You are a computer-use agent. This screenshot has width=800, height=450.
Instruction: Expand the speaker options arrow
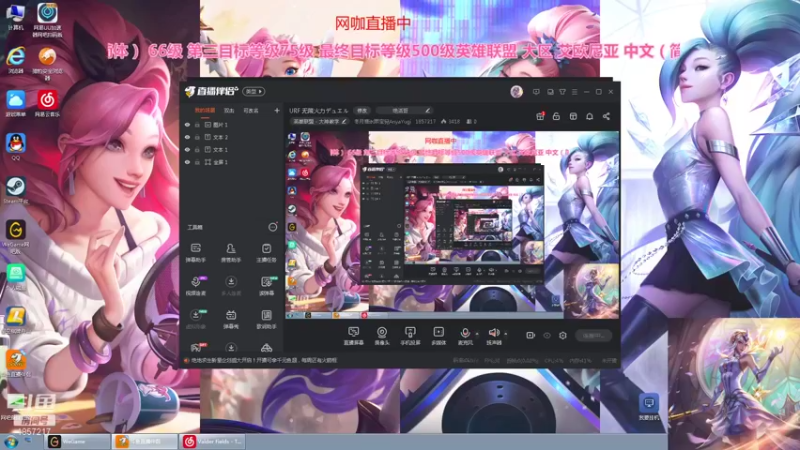506,334
